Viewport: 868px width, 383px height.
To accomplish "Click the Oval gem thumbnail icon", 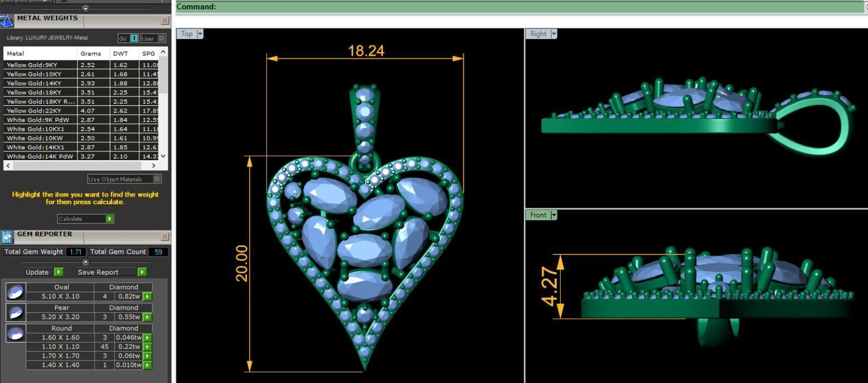I will pyautogui.click(x=15, y=291).
